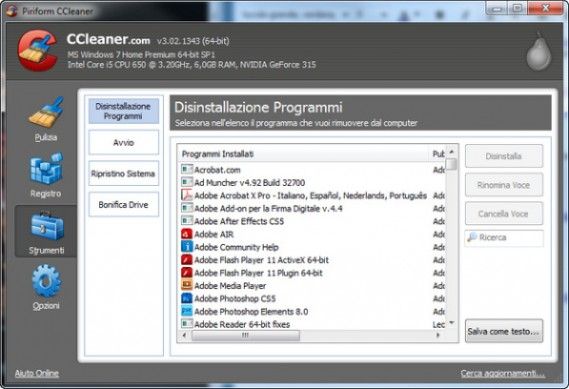
Task: Switch to the Avvio tab
Action: 123,143
